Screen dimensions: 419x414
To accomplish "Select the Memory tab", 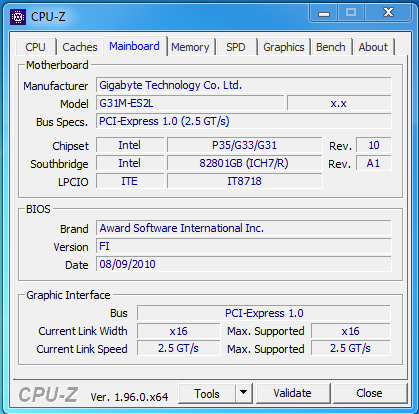I will (x=190, y=47).
